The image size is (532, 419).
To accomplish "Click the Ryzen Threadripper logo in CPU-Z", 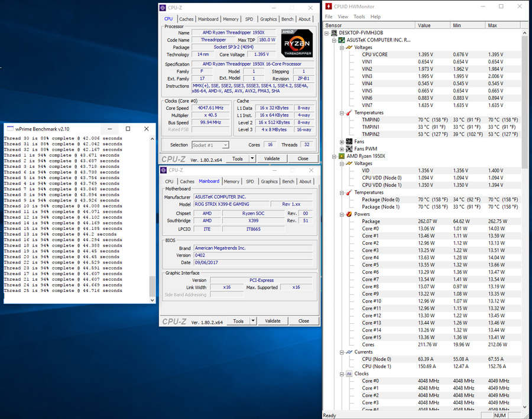I will [297, 43].
